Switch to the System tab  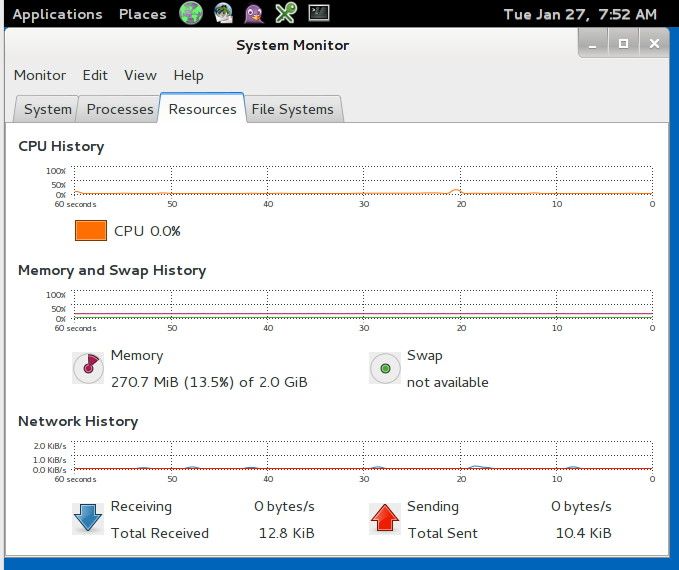click(47, 110)
